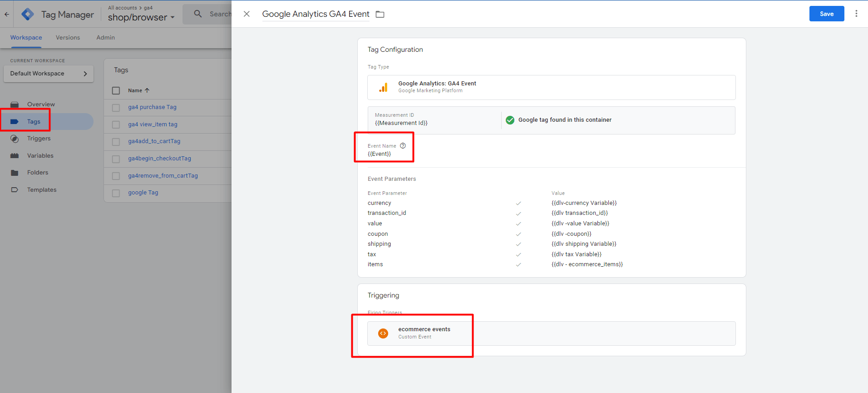
Task: Click the back arrow next to Tag Manager
Action: click(x=7, y=14)
